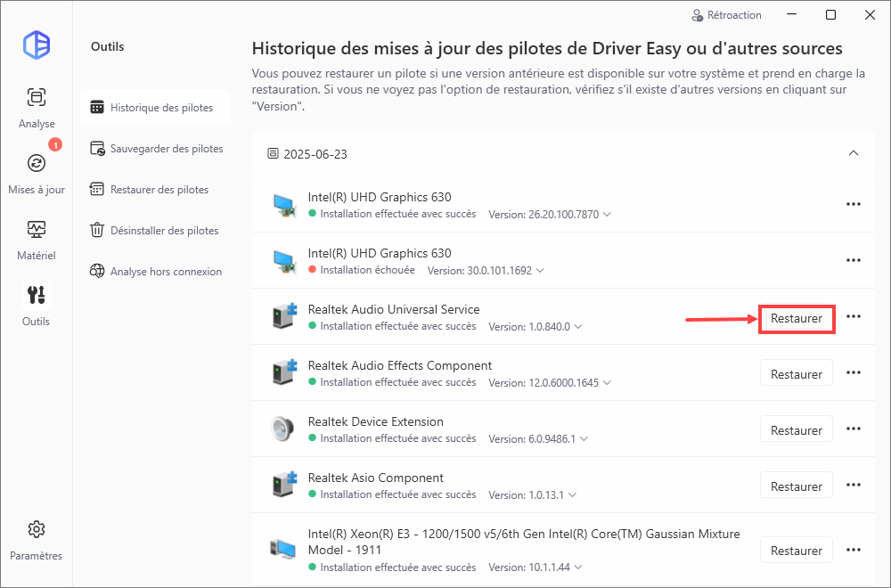Click Realtek Device Extension speaker icon

click(x=282, y=429)
